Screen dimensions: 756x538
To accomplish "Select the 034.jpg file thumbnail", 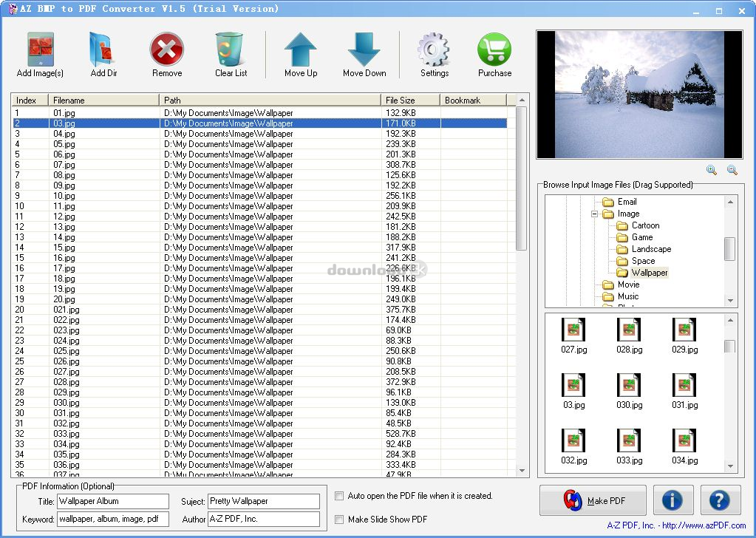I will tap(684, 447).
